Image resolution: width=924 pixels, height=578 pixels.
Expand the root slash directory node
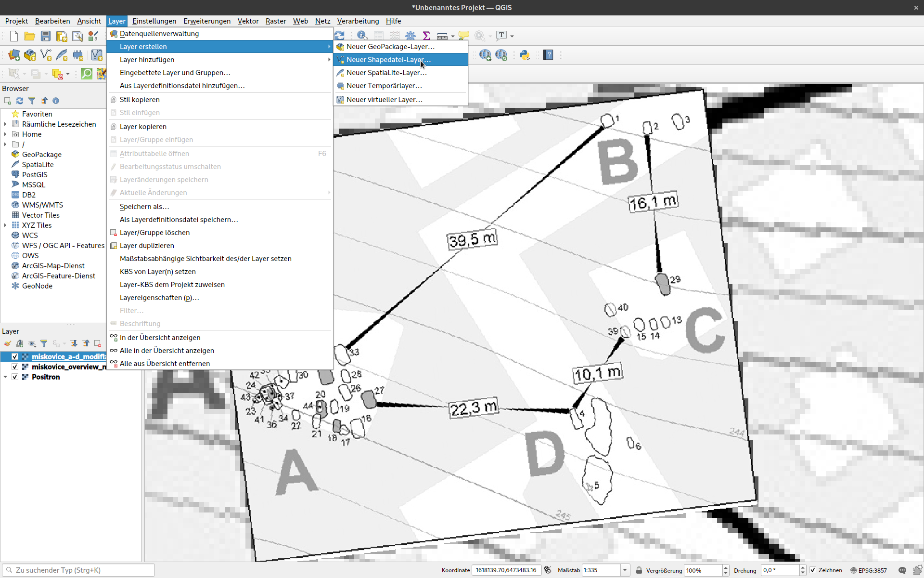[x=5, y=144]
